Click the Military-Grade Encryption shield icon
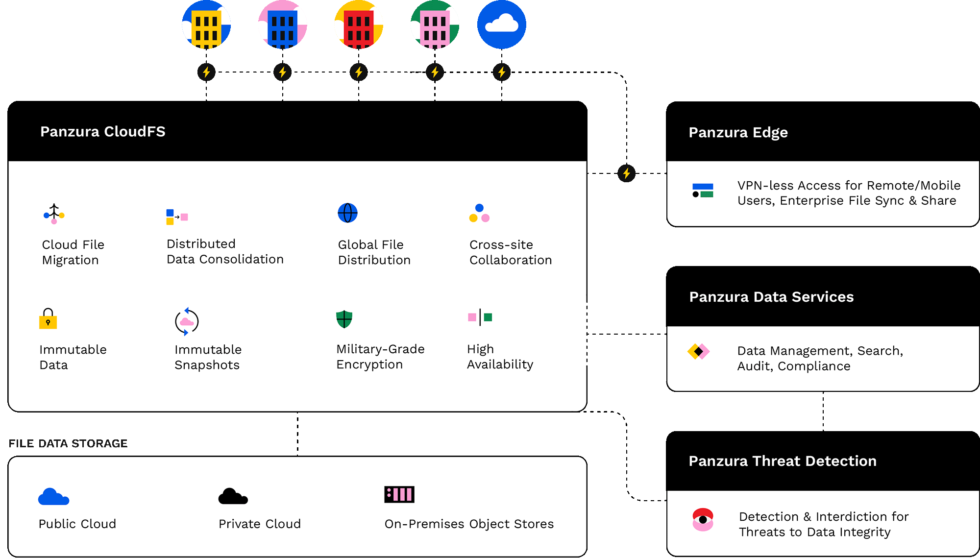The height and width of the screenshot is (558, 980). 344,319
